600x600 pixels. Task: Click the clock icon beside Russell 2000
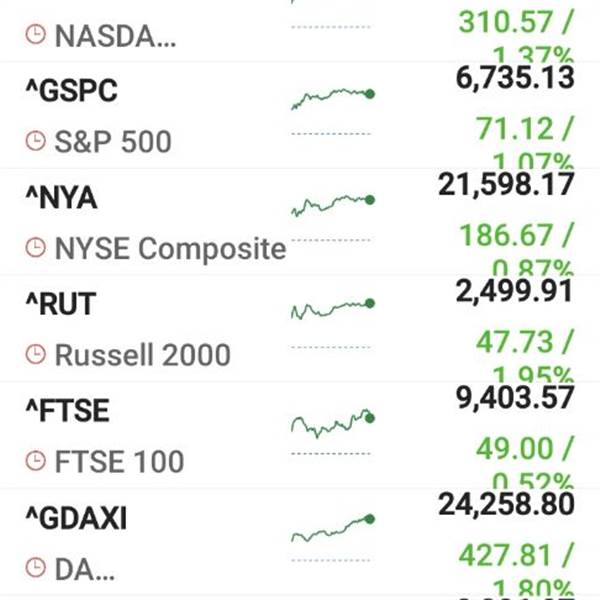[35, 355]
